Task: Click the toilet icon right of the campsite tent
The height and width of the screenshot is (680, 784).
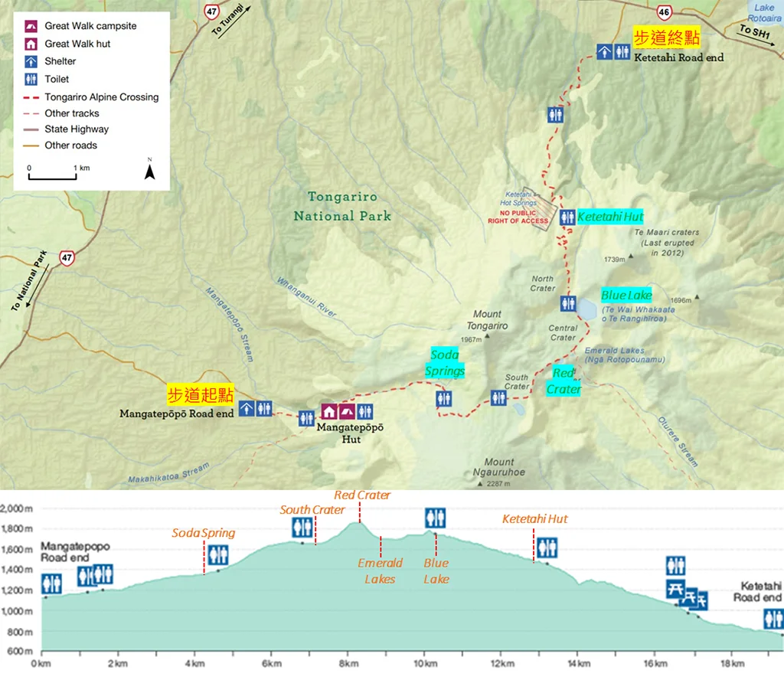Action: tap(365, 411)
